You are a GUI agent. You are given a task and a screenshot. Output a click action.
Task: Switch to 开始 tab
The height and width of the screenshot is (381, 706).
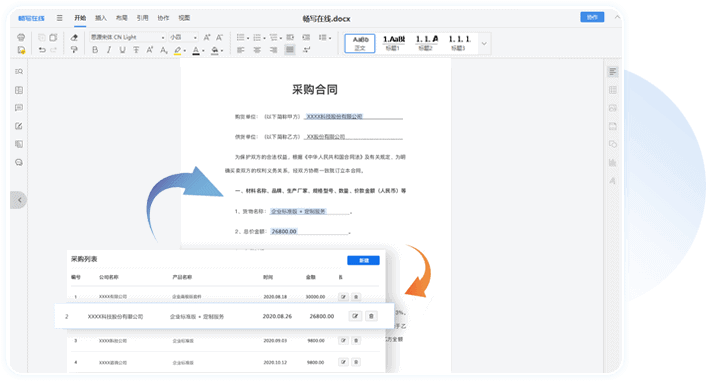click(80, 18)
